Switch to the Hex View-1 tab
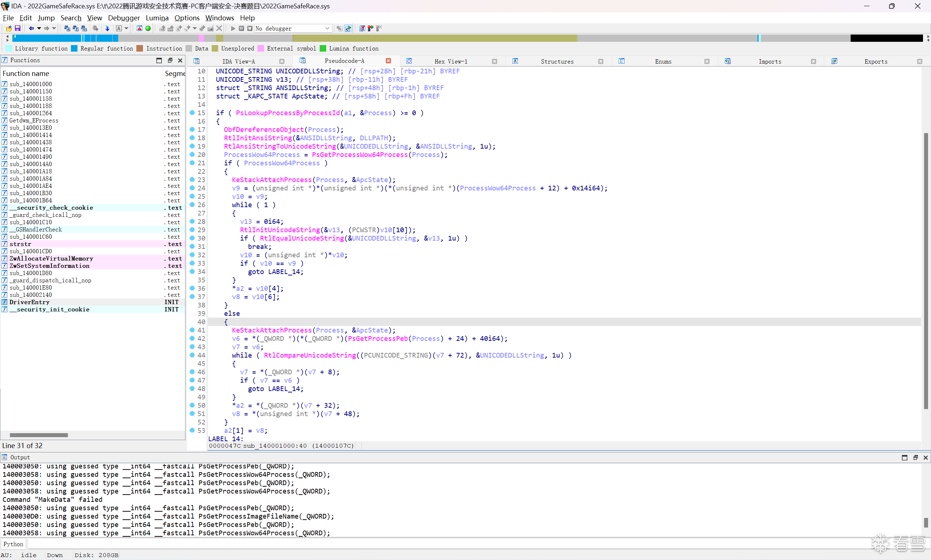The height and width of the screenshot is (560, 931). (x=451, y=61)
